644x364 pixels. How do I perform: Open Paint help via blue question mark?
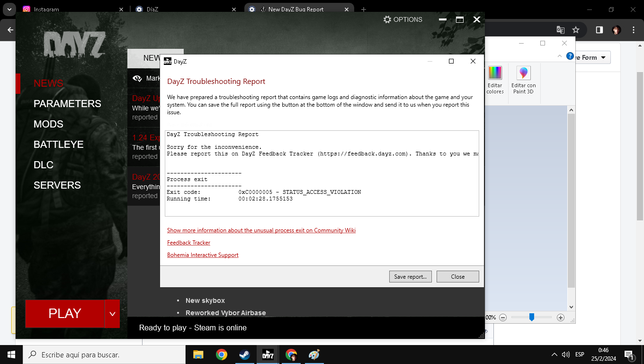(x=570, y=56)
